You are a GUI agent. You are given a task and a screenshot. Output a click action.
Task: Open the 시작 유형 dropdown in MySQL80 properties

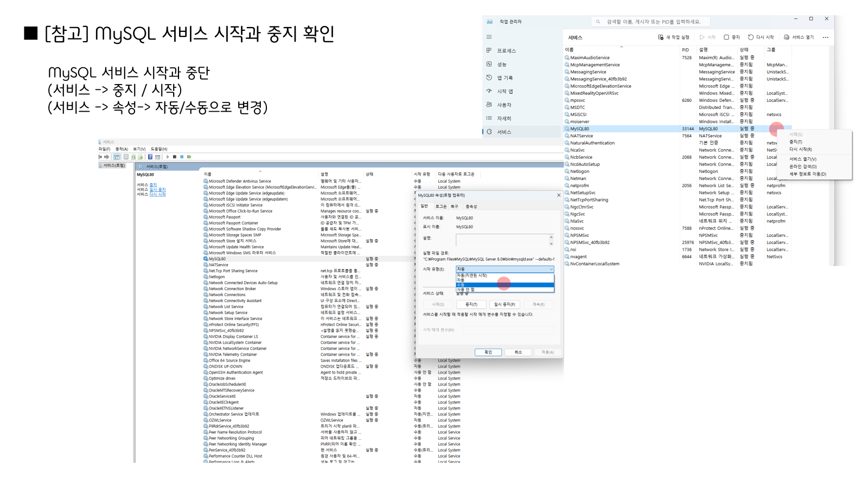click(505, 269)
